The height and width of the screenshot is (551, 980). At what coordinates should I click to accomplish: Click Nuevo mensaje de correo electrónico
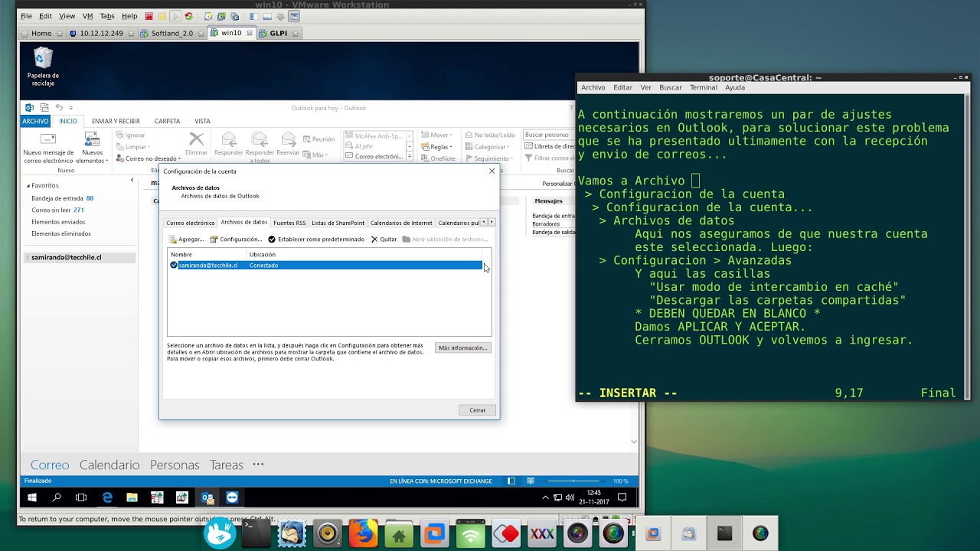coord(48,148)
